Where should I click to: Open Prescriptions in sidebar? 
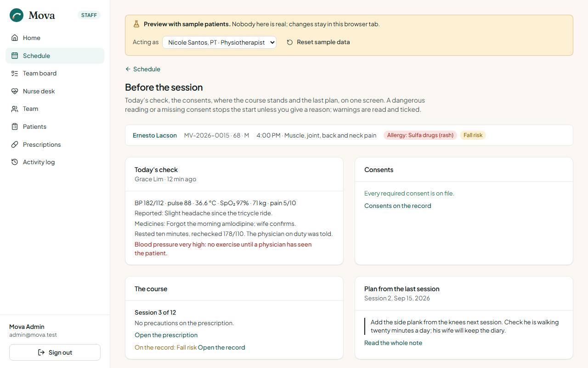pos(55,144)
